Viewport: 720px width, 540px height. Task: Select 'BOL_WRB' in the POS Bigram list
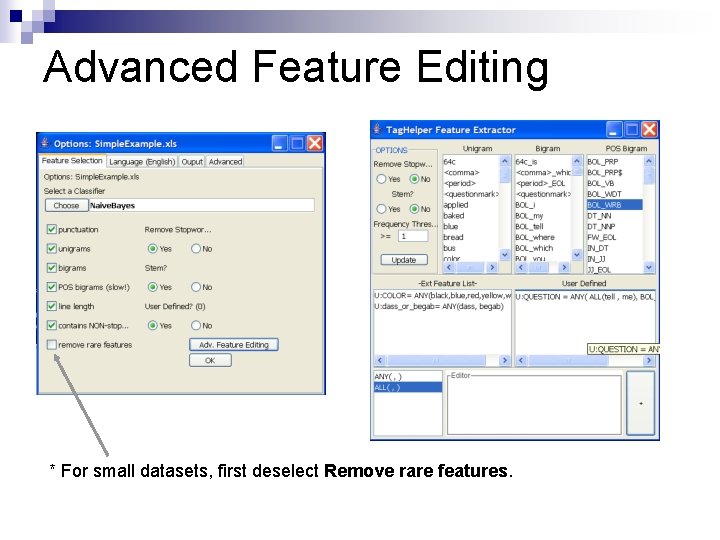click(x=614, y=205)
